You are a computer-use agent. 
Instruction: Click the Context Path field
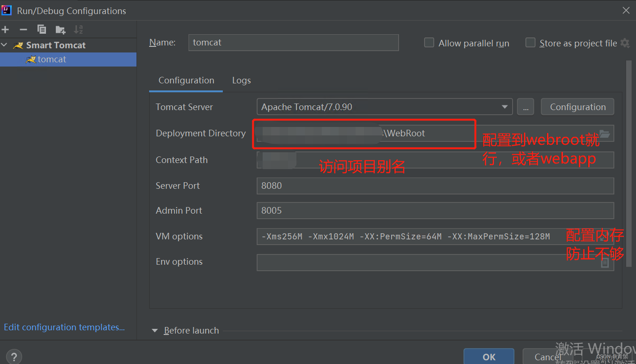click(435, 160)
